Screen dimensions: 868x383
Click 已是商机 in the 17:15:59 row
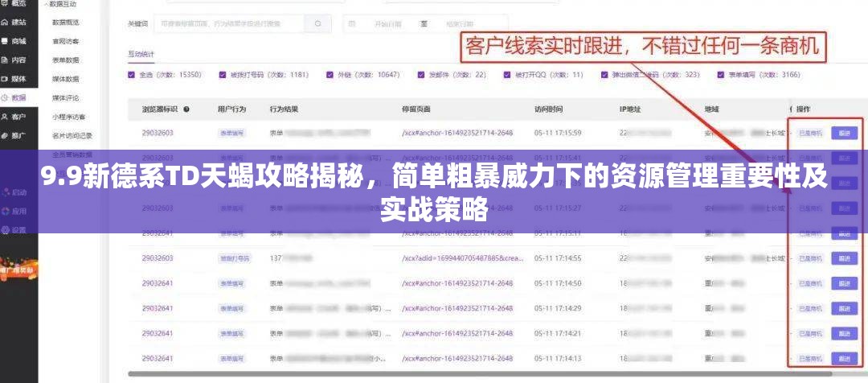tap(810, 133)
